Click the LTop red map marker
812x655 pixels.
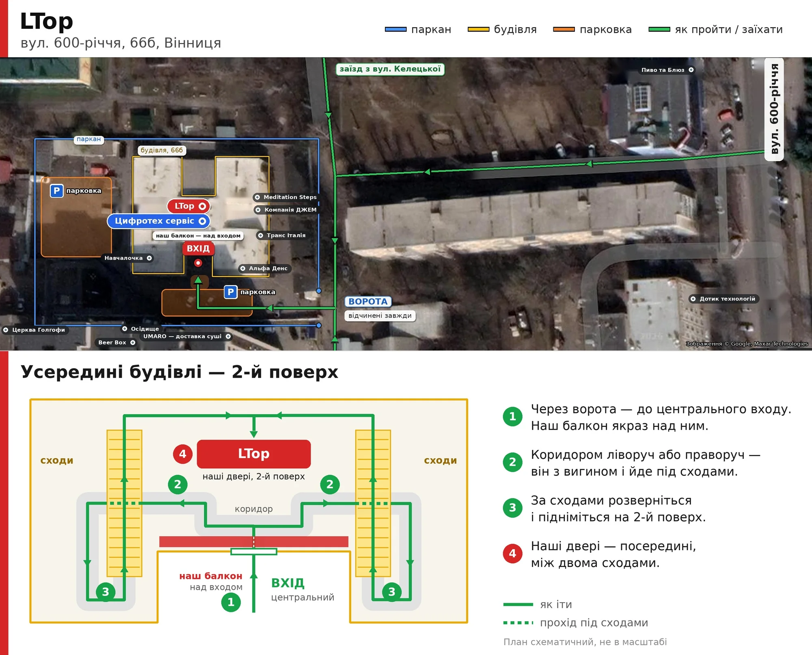click(x=188, y=206)
